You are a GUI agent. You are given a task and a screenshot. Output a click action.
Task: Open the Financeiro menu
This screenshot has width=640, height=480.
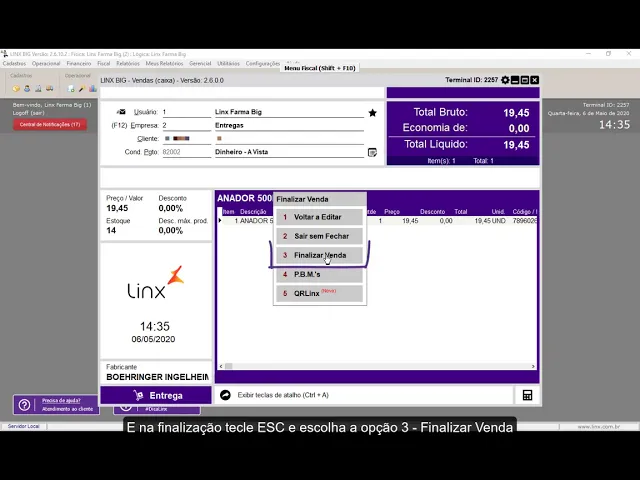click(x=79, y=64)
